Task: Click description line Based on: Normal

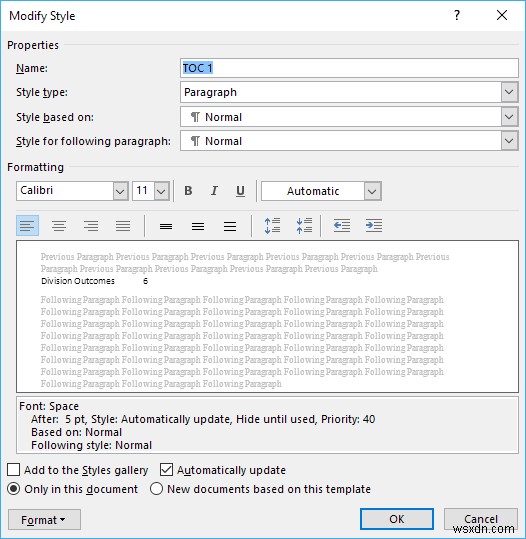Action: point(76,432)
